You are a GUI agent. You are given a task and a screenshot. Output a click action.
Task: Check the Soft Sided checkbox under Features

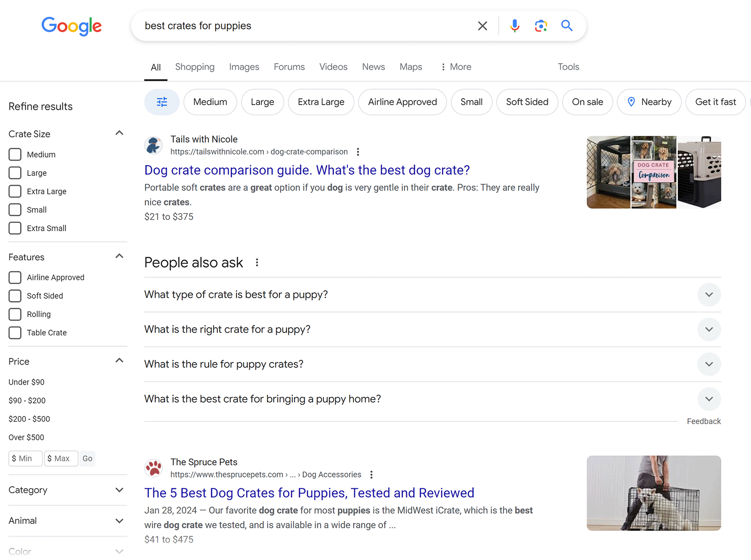point(15,295)
